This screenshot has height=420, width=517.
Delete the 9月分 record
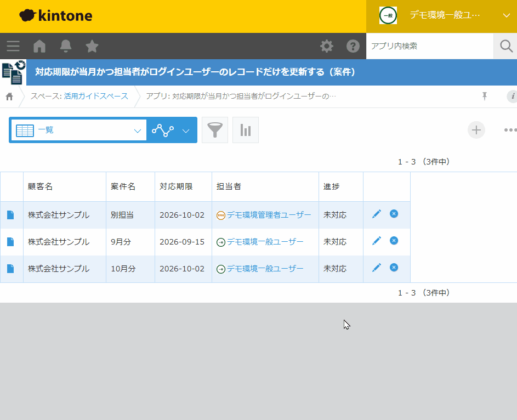[394, 241]
